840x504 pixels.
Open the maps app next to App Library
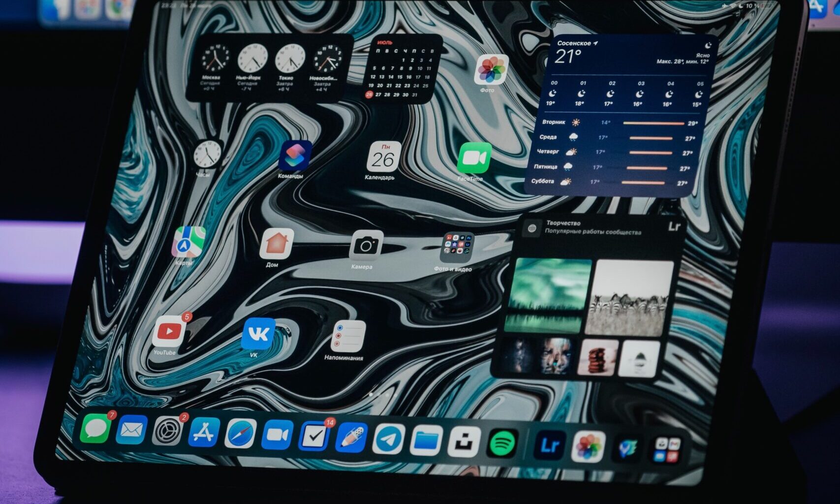click(x=627, y=449)
